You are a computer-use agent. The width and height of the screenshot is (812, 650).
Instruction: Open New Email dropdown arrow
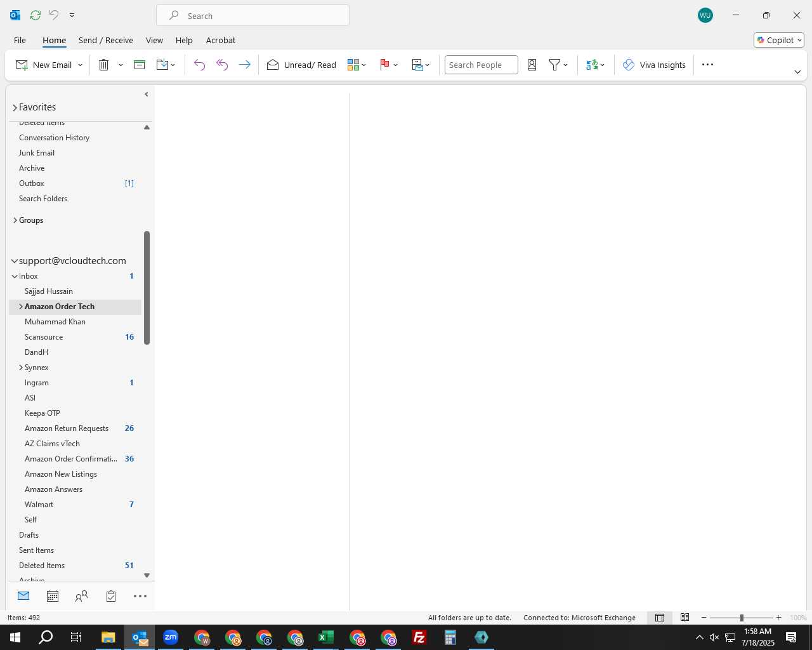[80, 65]
